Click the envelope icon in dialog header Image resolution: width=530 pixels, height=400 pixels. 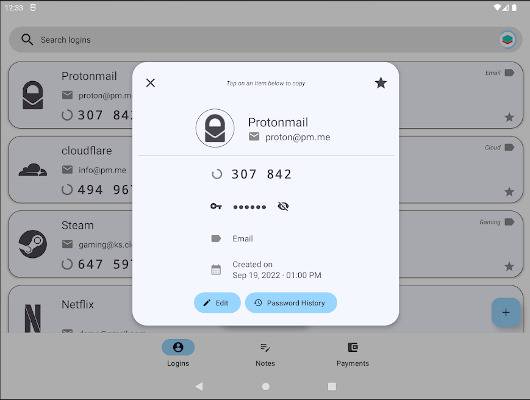pyautogui.click(x=254, y=137)
